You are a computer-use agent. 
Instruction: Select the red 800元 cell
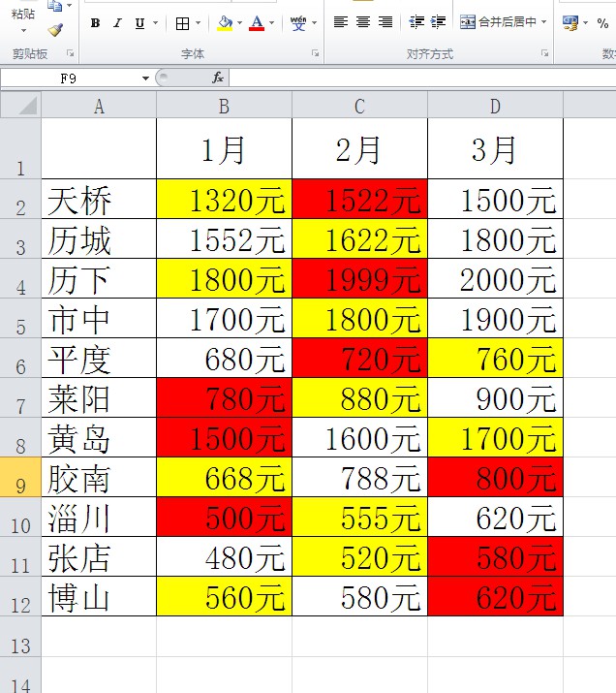click(495, 477)
